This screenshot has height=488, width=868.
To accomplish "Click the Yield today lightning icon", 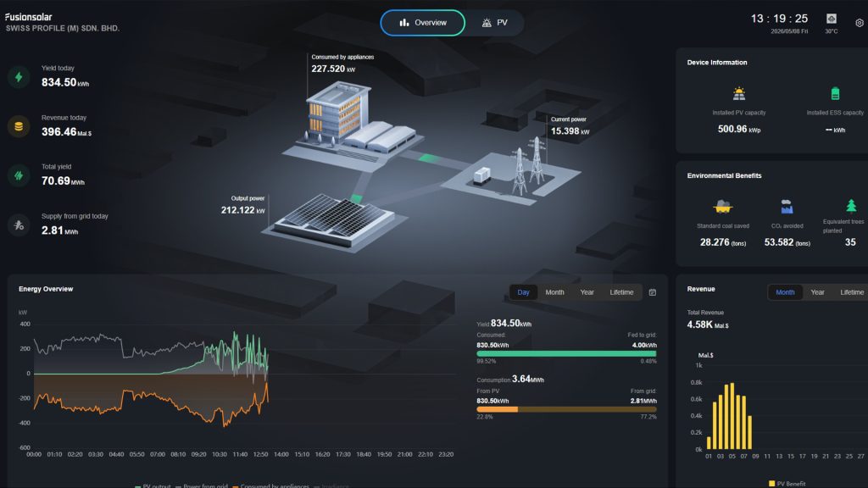I will [19, 77].
